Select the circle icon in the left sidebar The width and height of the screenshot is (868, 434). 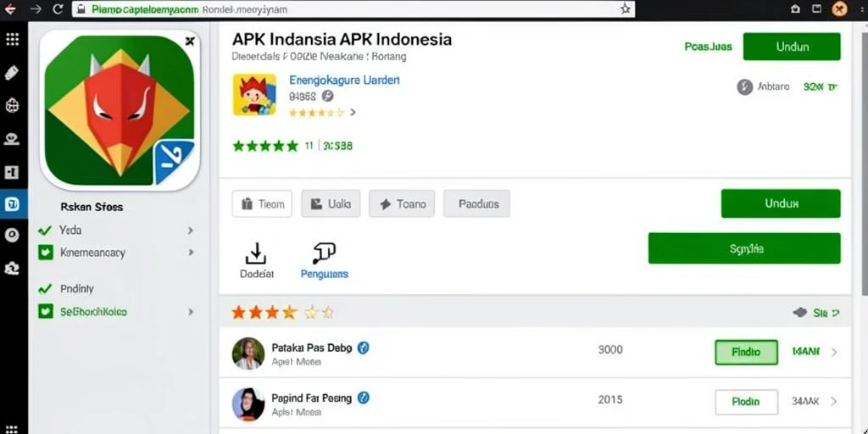(12, 236)
